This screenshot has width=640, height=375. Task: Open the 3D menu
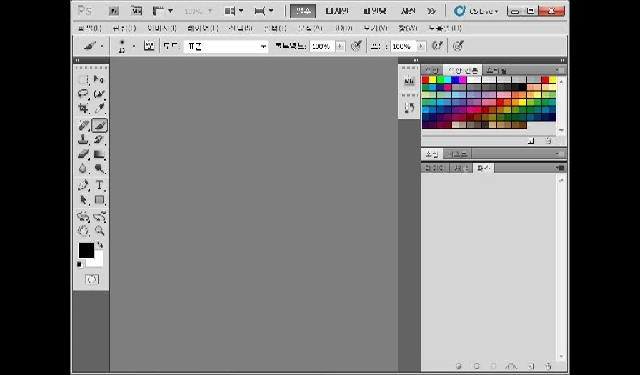342,28
